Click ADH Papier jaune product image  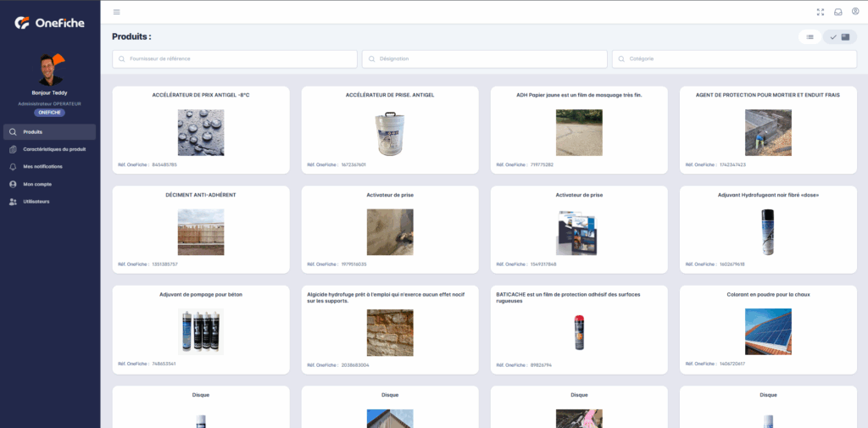tap(579, 132)
